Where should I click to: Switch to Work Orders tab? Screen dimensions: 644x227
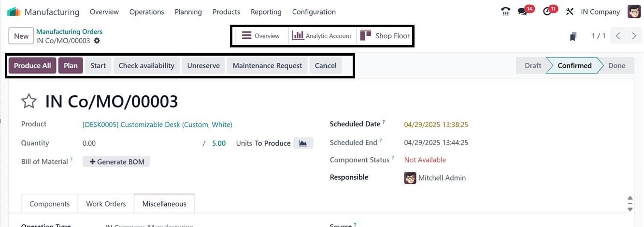(x=106, y=204)
